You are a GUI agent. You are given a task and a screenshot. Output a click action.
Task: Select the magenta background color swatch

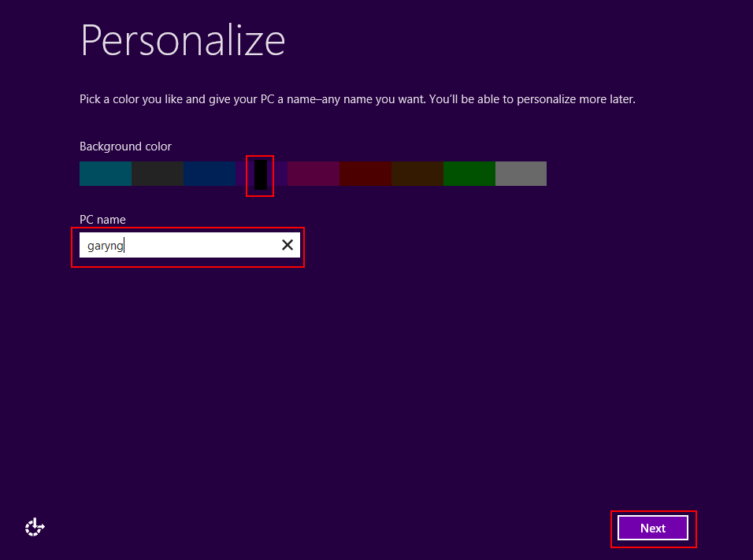pyautogui.click(x=313, y=173)
